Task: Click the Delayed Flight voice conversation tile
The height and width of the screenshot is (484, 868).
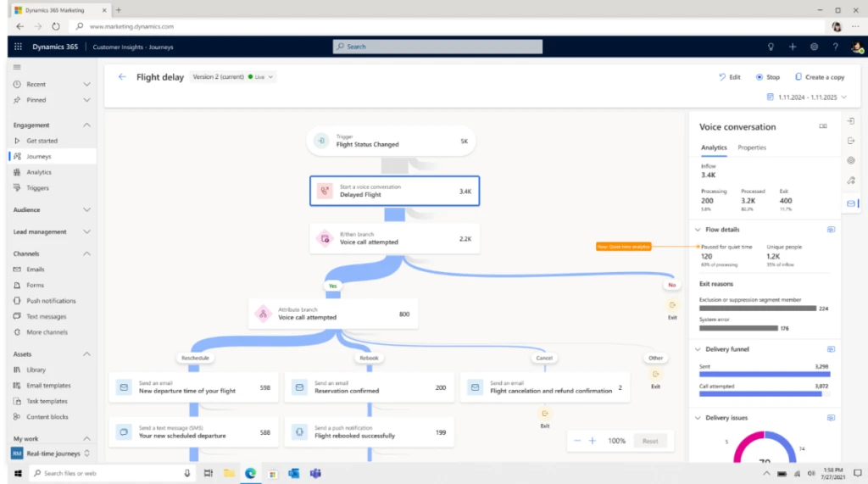Action: 394,191
